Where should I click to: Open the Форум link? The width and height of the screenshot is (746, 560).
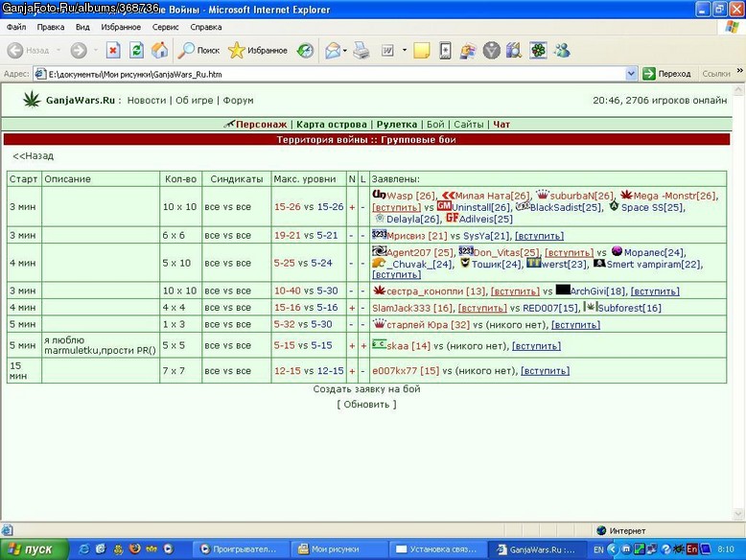point(239,101)
